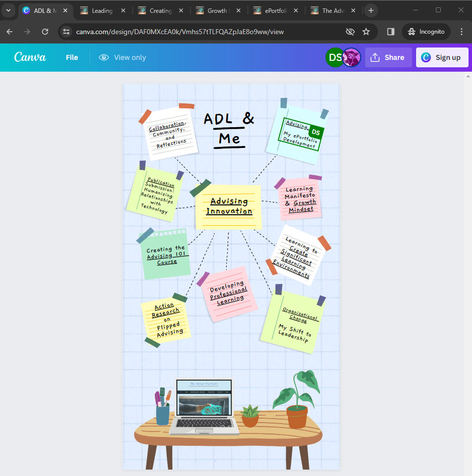Image resolution: width=472 pixels, height=476 pixels.
Task: Click the Developing Professional Learning note
Action: click(228, 294)
